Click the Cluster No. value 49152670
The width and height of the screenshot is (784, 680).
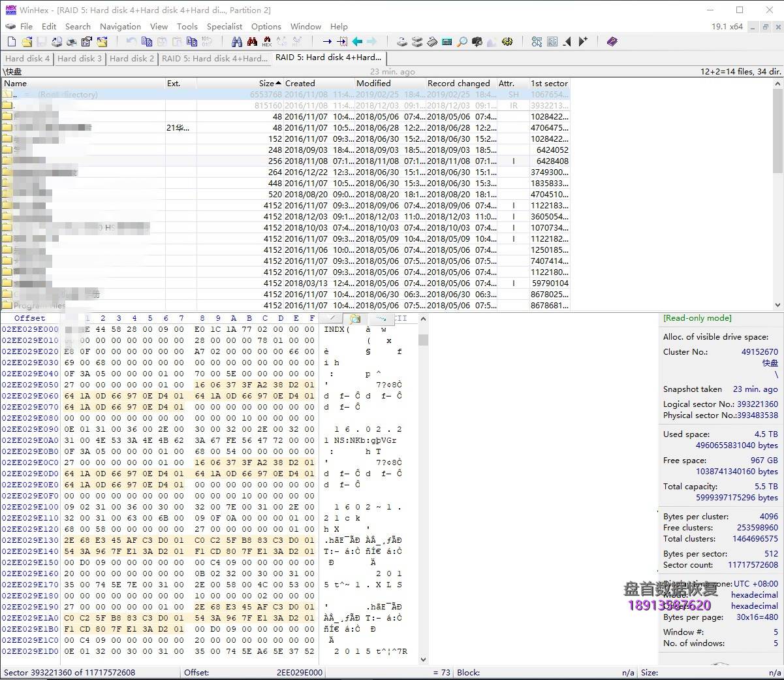pos(759,352)
